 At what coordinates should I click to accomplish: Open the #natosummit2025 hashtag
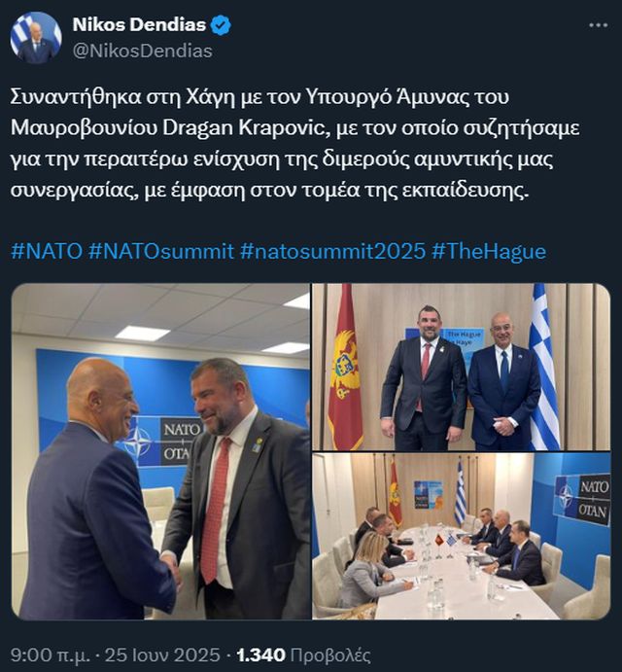pyautogui.click(x=332, y=251)
